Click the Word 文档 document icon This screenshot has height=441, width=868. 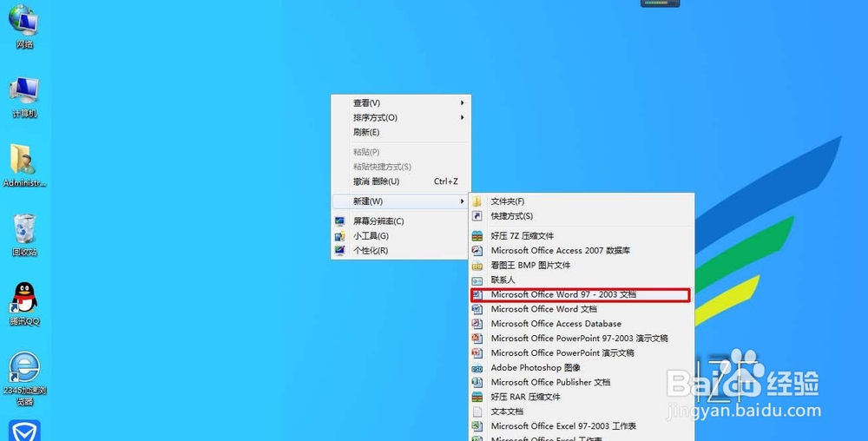coord(477,309)
